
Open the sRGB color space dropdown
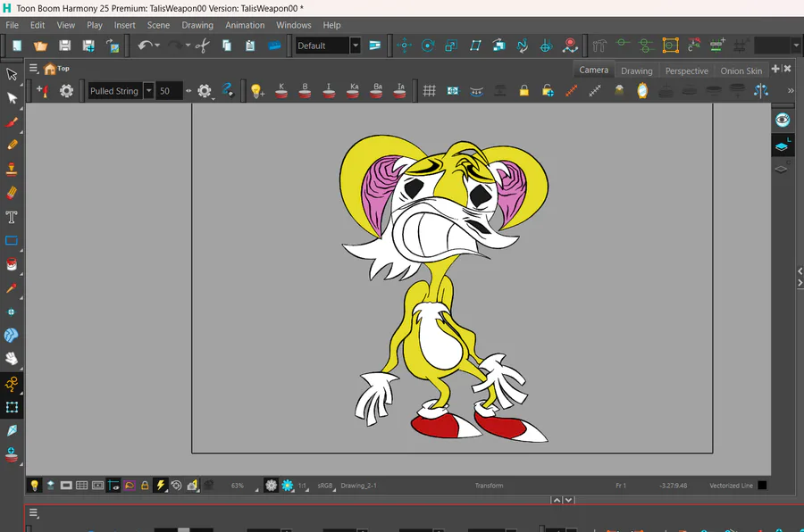[x=326, y=486]
